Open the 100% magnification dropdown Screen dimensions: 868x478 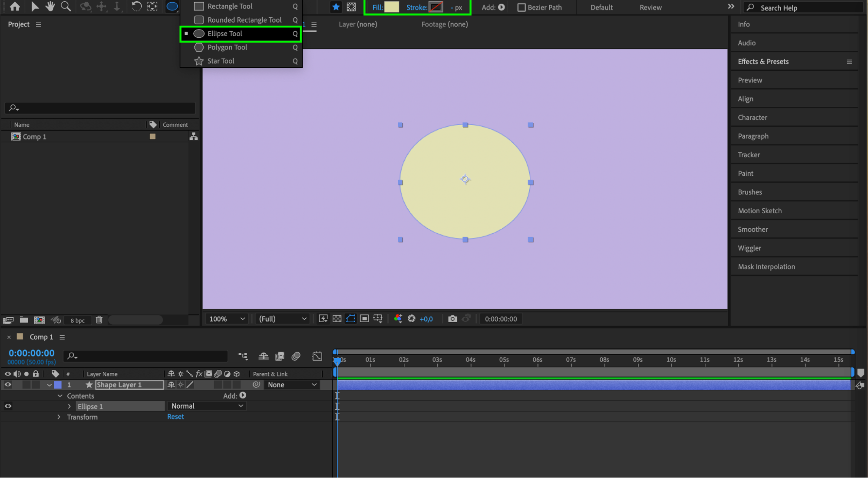(227, 319)
